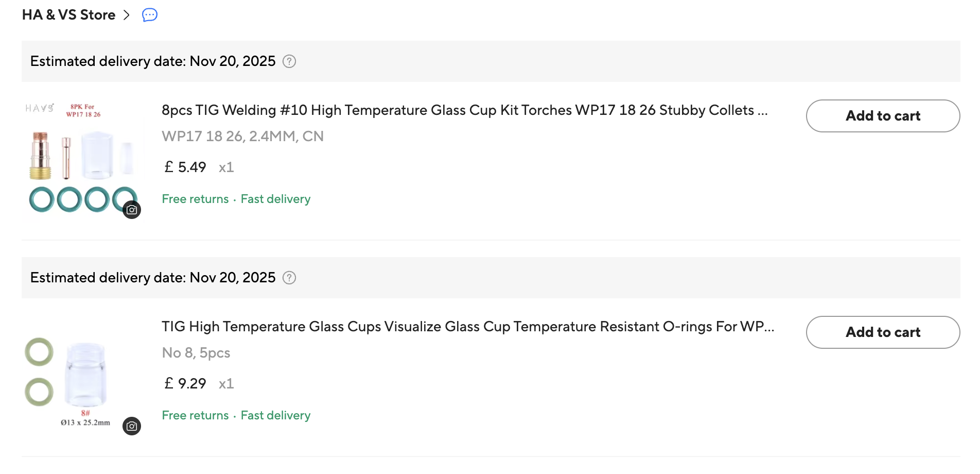This screenshot has width=980, height=474.
Task: Open the camera icon on the welding kit image
Action: coord(131,210)
